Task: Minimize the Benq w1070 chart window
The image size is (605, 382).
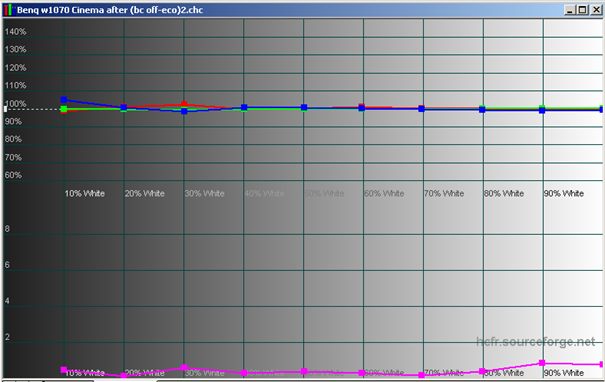Action: tap(570, 10)
